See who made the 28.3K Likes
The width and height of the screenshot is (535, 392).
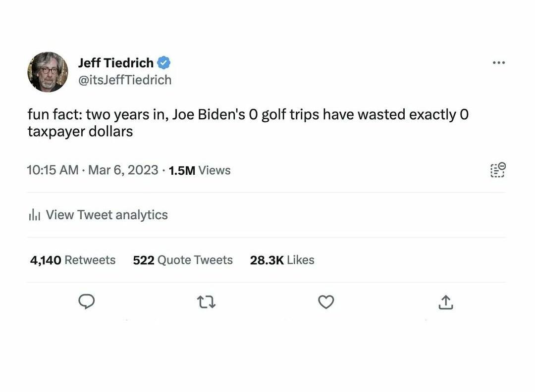(x=282, y=259)
